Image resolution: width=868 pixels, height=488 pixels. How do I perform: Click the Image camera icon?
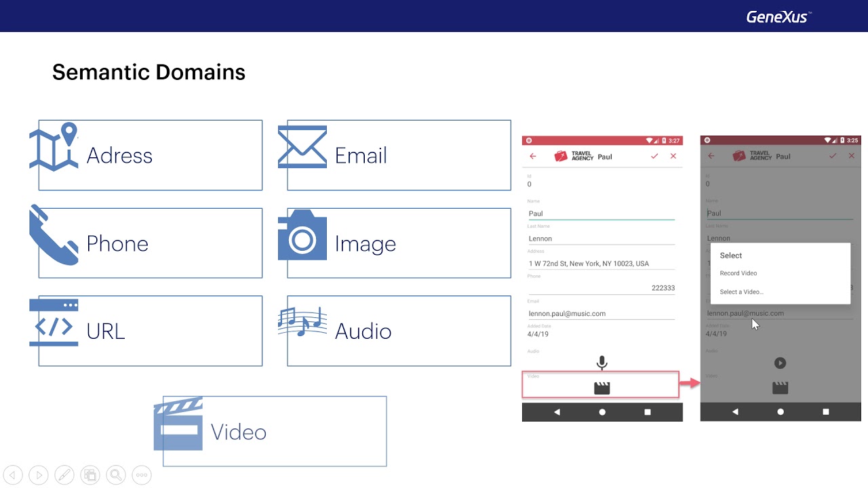[x=302, y=235]
